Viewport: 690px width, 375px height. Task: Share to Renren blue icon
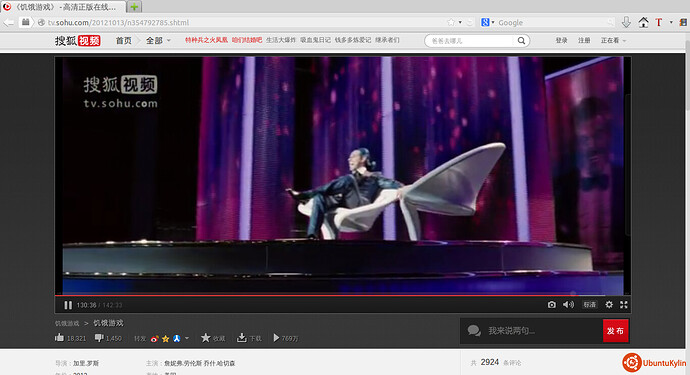click(176, 338)
